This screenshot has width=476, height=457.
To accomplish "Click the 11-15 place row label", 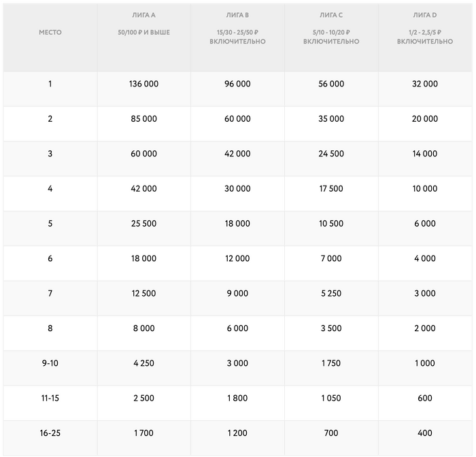I will 50,399.
